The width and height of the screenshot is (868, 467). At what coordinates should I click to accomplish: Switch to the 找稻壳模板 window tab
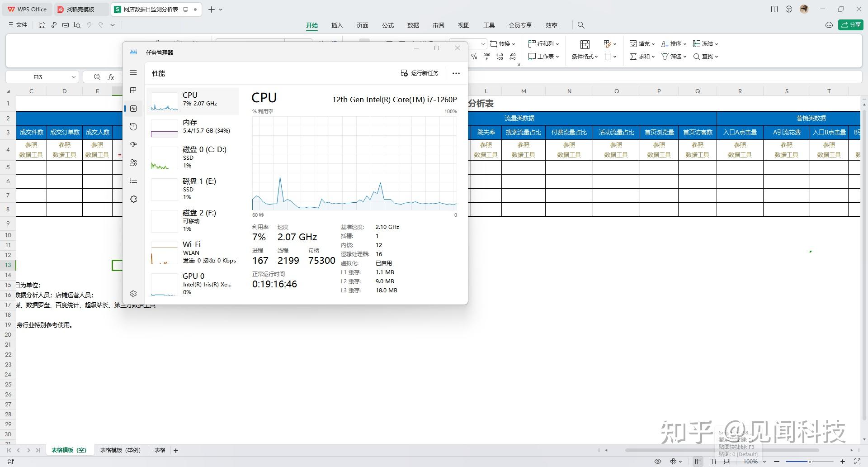point(80,9)
